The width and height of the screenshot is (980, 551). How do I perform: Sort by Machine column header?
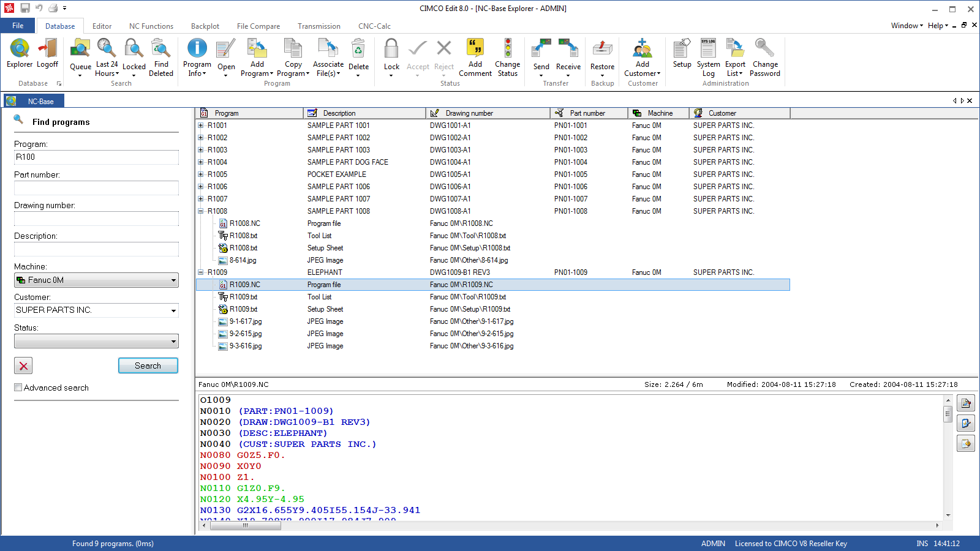click(x=658, y=113)
